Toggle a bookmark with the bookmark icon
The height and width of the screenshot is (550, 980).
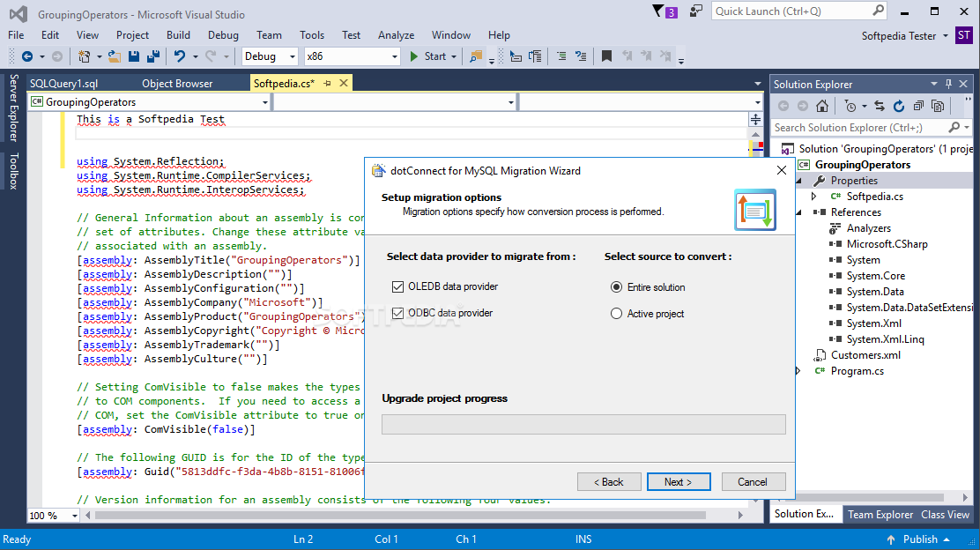[606, 56]
